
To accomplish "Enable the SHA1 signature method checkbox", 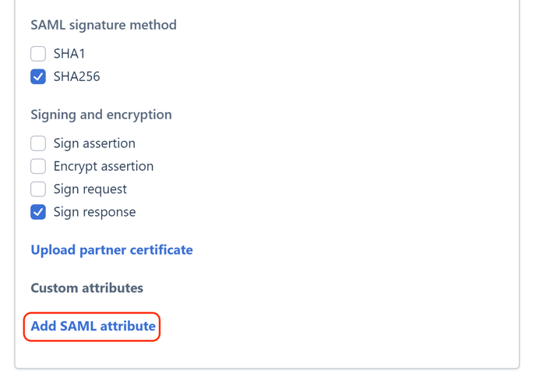I will tap(38, 54).
